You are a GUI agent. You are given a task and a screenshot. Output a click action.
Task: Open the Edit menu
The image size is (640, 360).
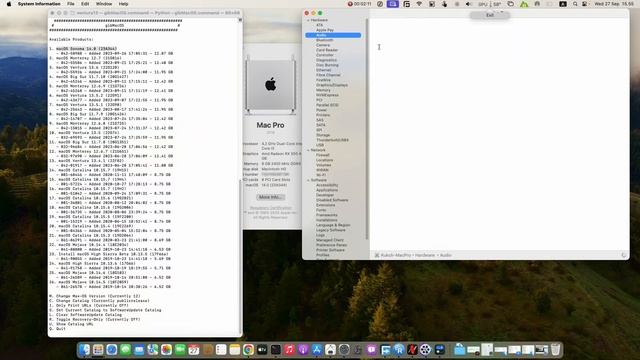tap(85, 4)
